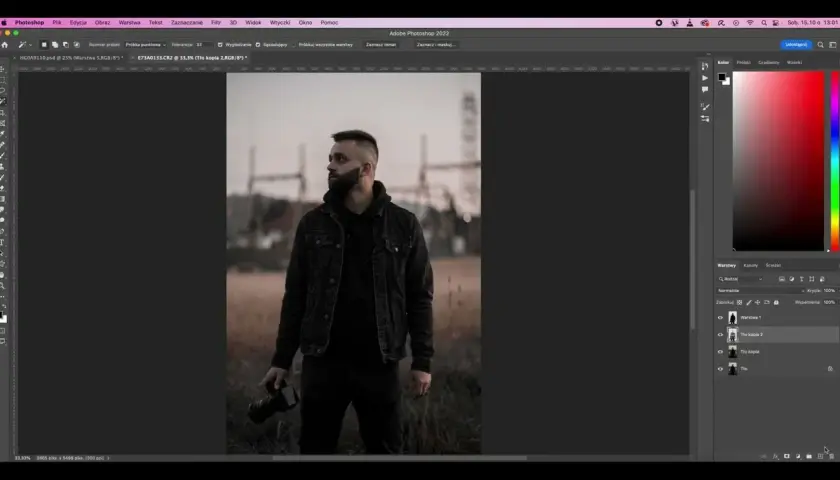Select the Lasso tool
Viewport: 840px width, 480px height.
(x=3, y=90)
